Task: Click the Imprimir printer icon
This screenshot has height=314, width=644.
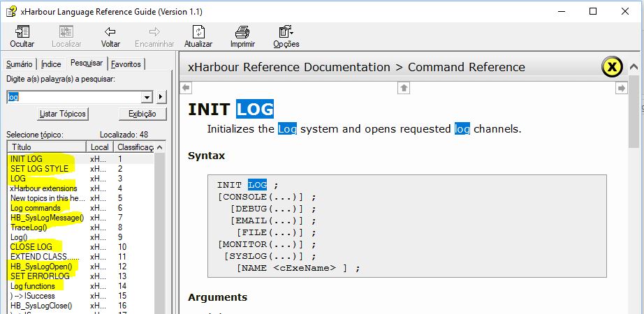Action: 242,32
